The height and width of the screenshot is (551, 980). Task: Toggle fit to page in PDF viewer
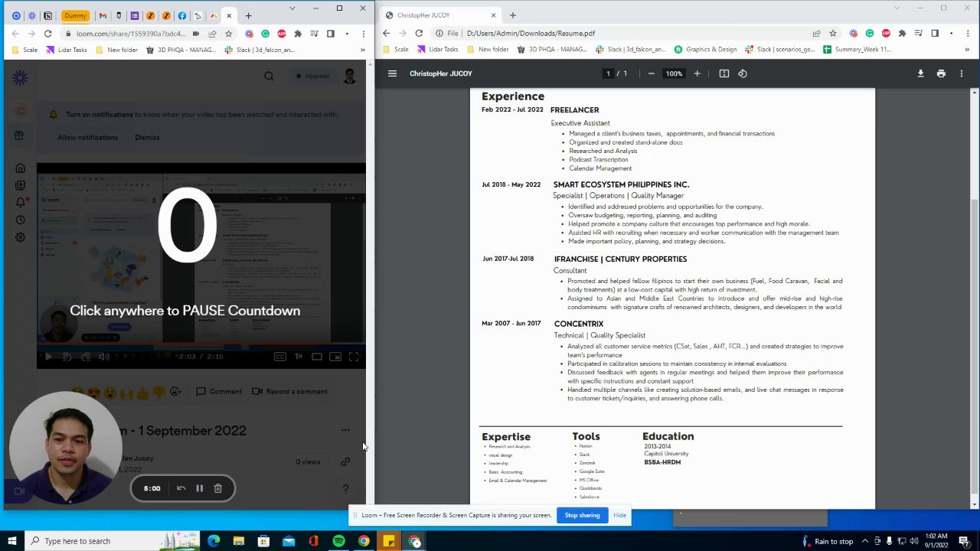pos(724,73)
